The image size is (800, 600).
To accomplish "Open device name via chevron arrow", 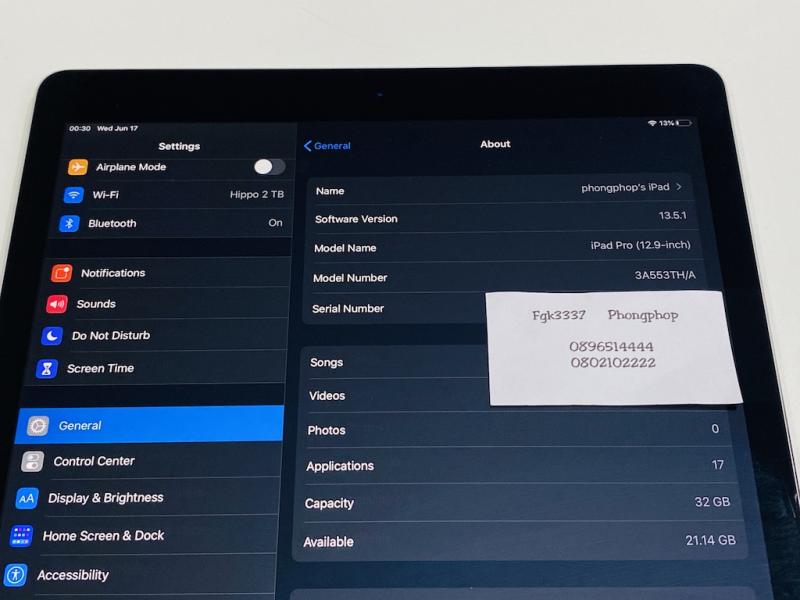I will [x=679, y=187].
